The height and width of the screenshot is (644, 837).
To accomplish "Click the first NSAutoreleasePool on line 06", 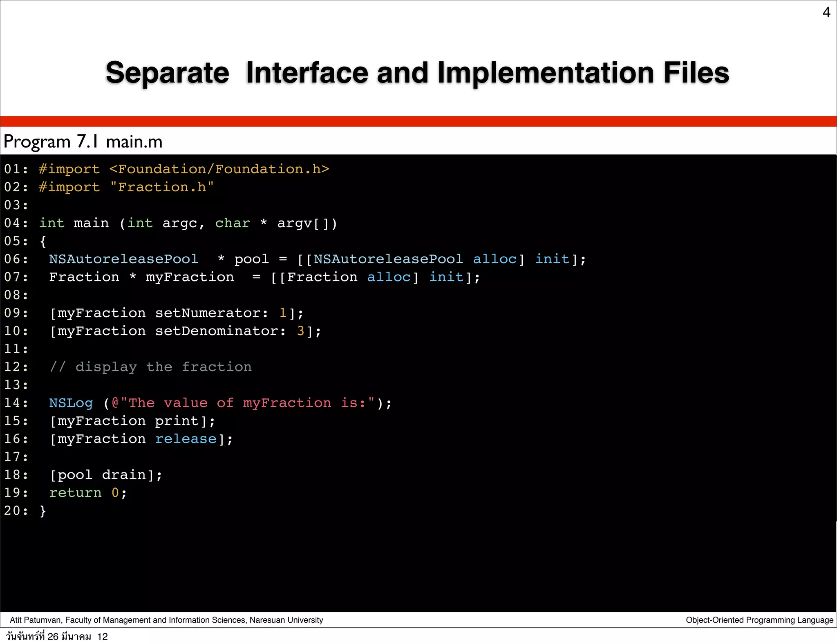I will click(123, 259).
